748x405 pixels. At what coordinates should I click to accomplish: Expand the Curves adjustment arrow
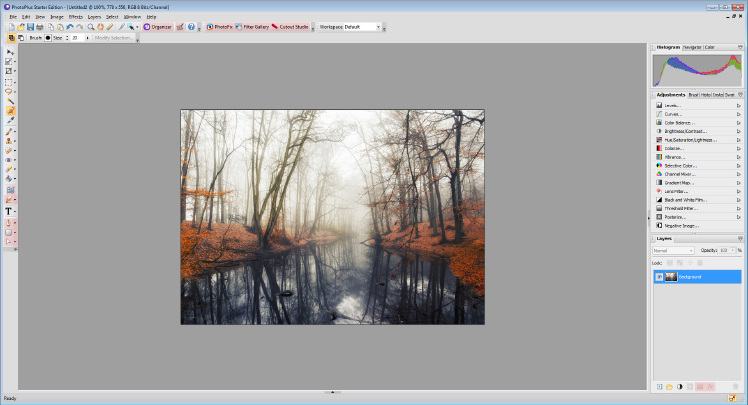[738, 114]
